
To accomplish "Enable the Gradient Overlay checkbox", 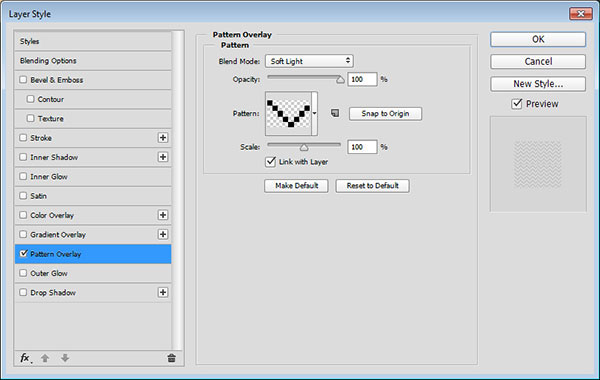I will (23, 234).
